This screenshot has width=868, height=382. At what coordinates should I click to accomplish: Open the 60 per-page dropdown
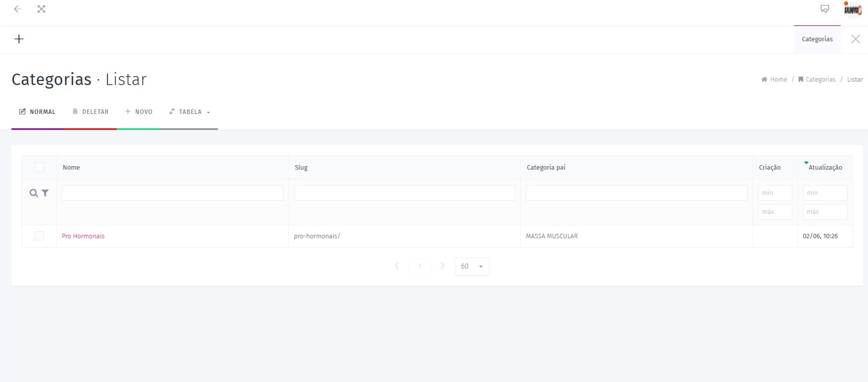472,267
